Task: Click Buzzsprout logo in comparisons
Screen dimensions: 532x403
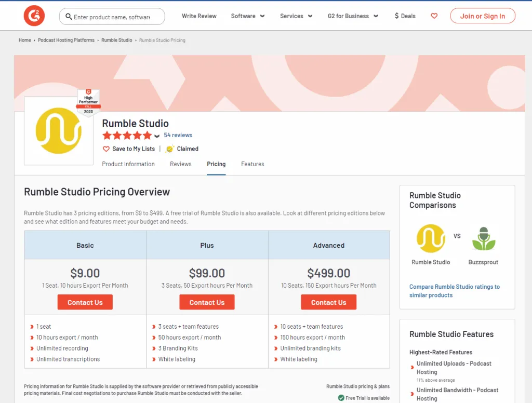Action: [484, 238]
